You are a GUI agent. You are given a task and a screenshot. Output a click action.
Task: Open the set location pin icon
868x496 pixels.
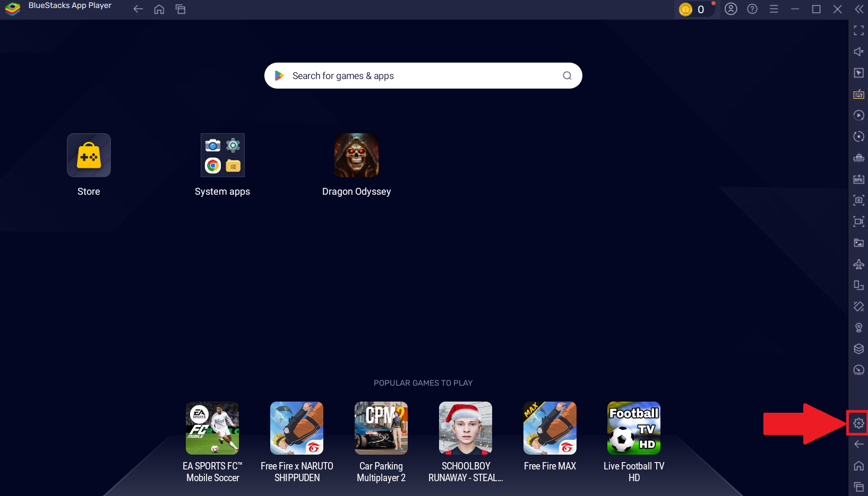858,328
